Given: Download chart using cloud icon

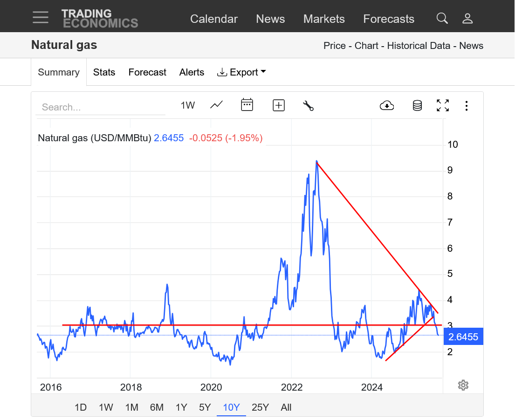Looking at the screenshot, I should coord(387,105).
